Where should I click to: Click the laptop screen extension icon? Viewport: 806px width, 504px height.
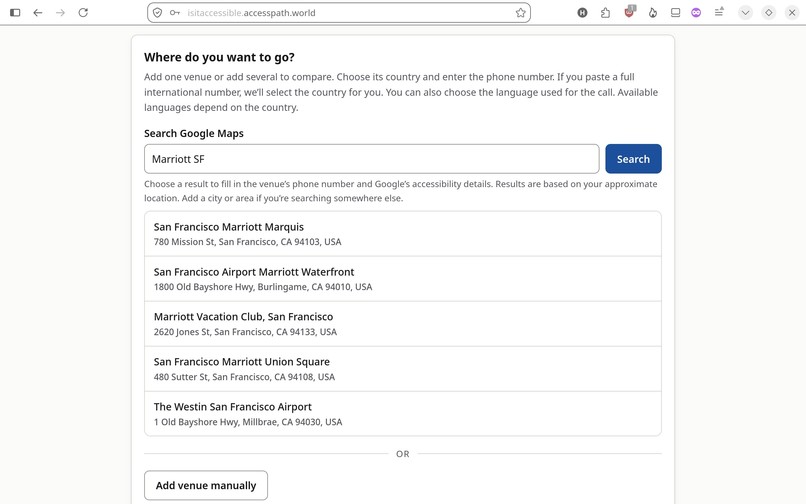click(x=675, y=13)
